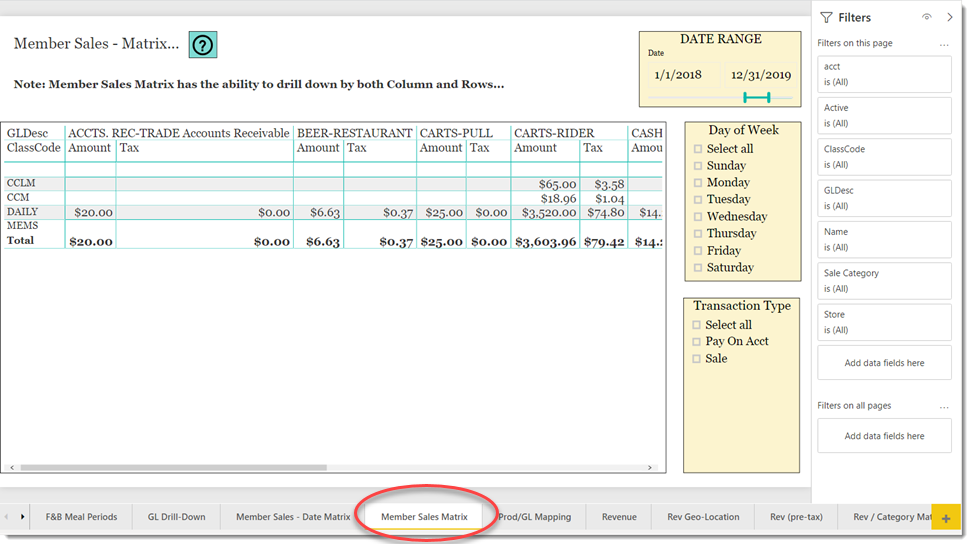The height and width of the screenshot is (544, 971).
Task: Click the matrix scrollbar right arrow
Action: 650,468
